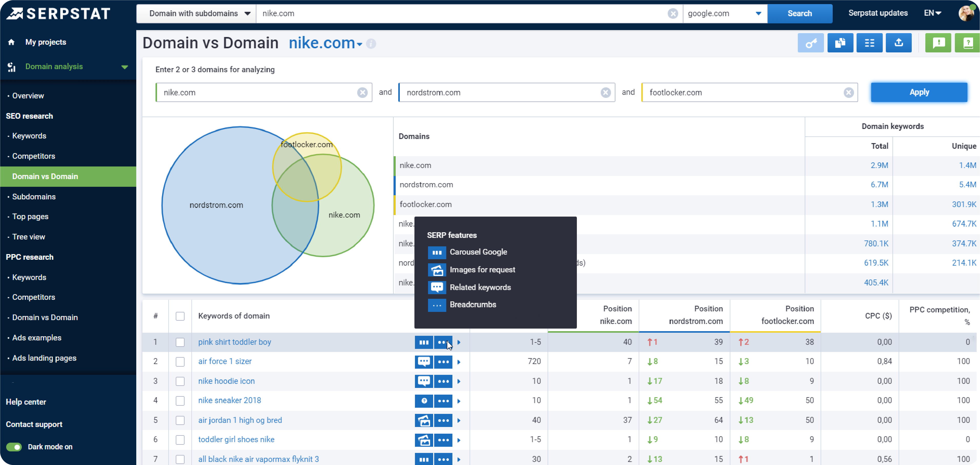Image resolution: width=980 pixels, height=465 pixels.
Task: Open the Subdomains report in sidebar
Action: point(34,197)
